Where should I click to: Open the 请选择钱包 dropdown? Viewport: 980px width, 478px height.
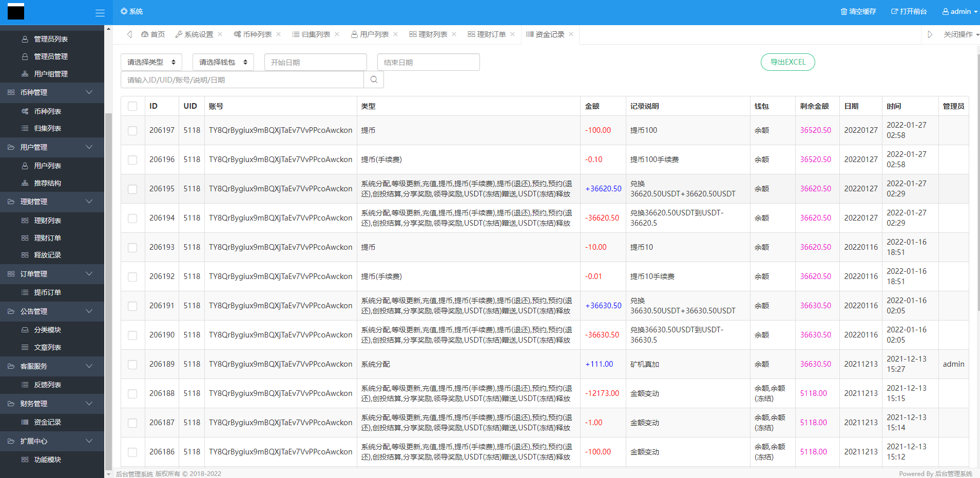223,62
